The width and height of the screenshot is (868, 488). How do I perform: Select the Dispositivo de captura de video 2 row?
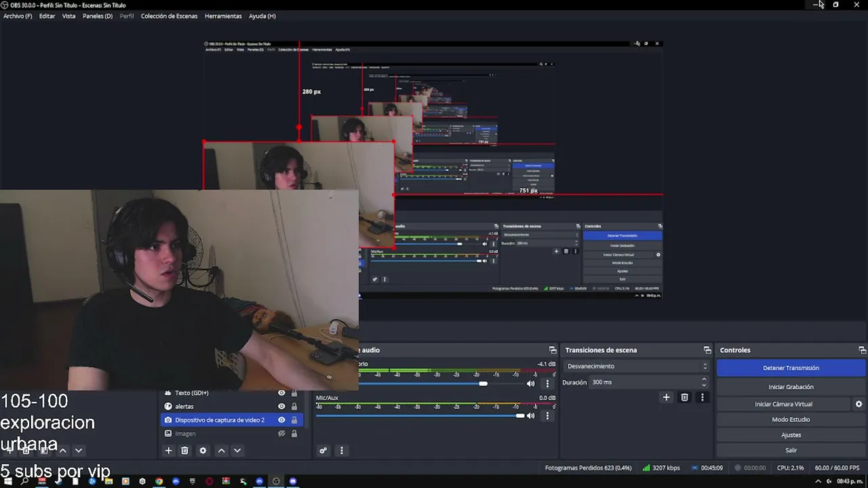coord(231,420)
